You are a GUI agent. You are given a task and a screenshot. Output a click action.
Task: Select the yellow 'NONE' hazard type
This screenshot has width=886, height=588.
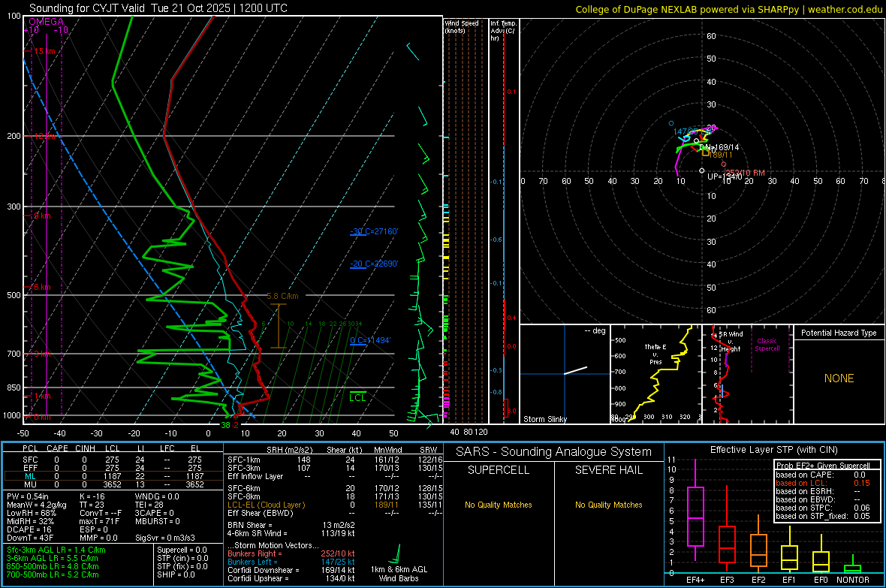click(839, 378)
